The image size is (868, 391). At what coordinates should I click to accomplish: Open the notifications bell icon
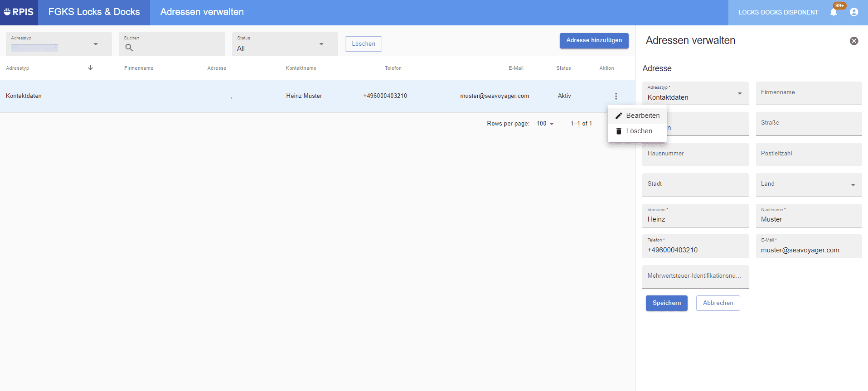pos(834,12)
